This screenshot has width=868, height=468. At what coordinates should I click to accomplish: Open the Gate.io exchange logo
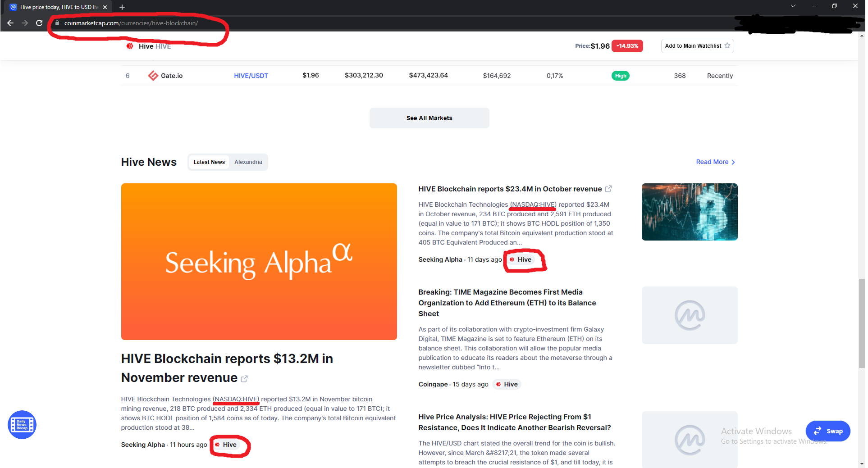[x=153, y=76]
